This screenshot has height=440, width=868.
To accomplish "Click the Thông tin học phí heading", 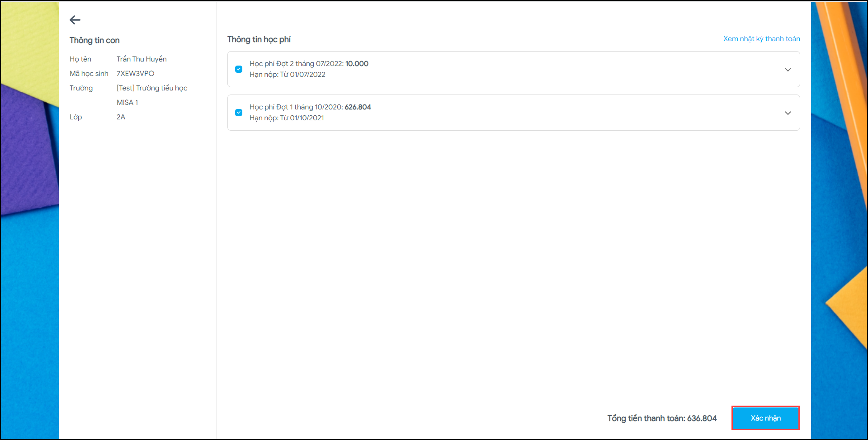I will [x=259, y=39].
